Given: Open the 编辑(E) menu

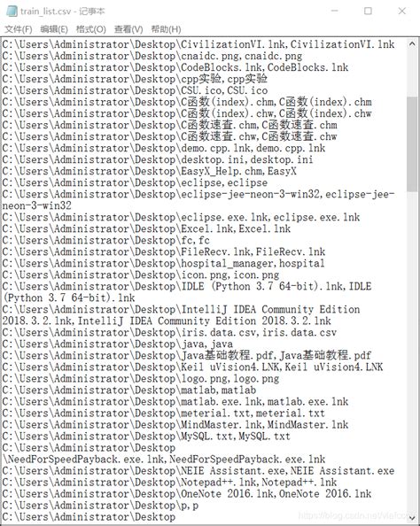Looking at the screenshot, I should coord(54,29).
